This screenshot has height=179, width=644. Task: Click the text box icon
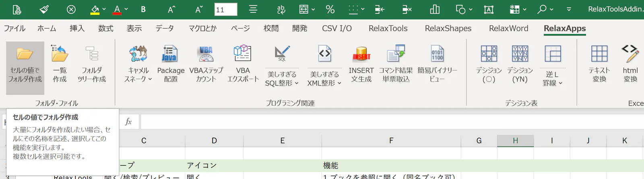(x=489, y=9)
